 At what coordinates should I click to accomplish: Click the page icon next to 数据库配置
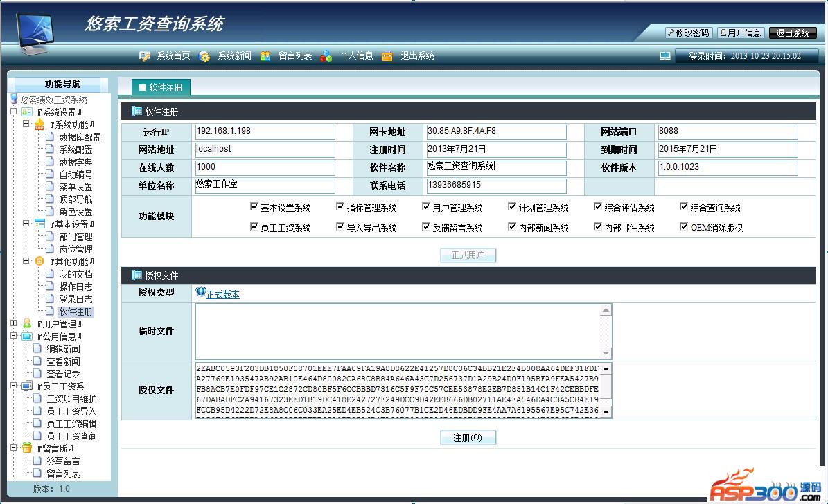50,136
